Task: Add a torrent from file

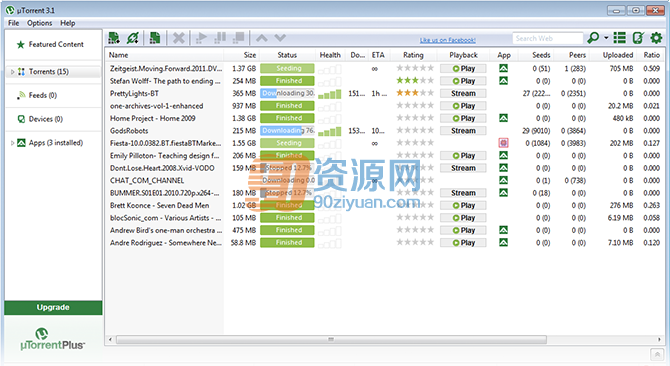Action: pyautogui.click(x=114, y=38)
